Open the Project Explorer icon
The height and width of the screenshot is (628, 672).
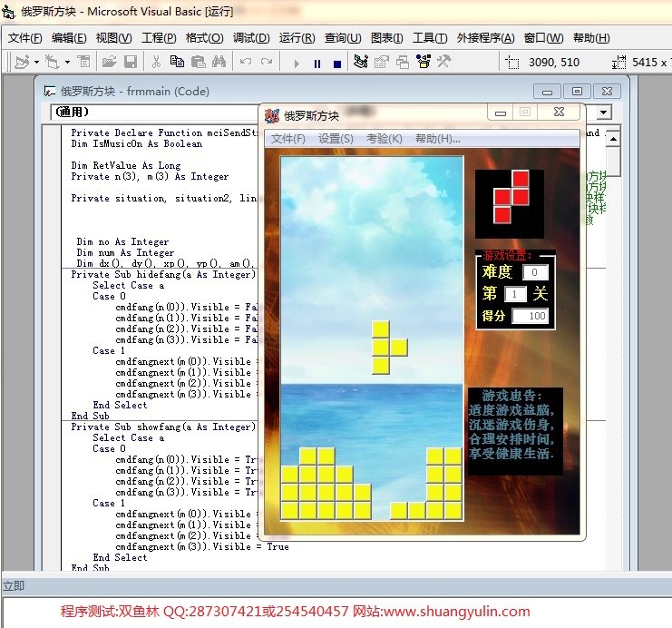point(360,62)
